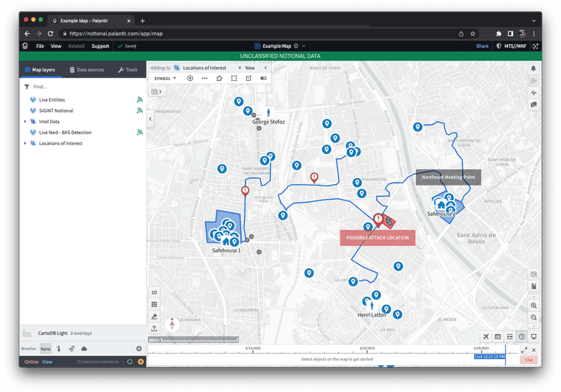The width and height of the screenshot is (561, 392).
Task: Open the File menu
Action: tap(40, 46)
